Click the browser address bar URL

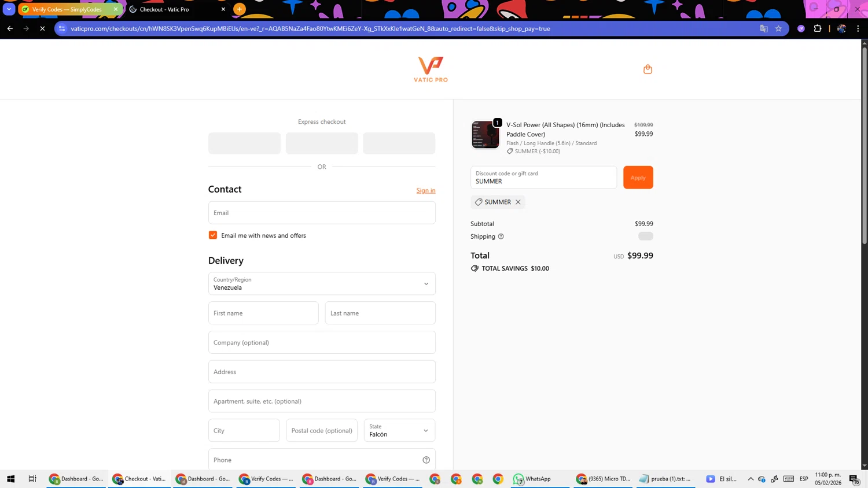point(310,28)
